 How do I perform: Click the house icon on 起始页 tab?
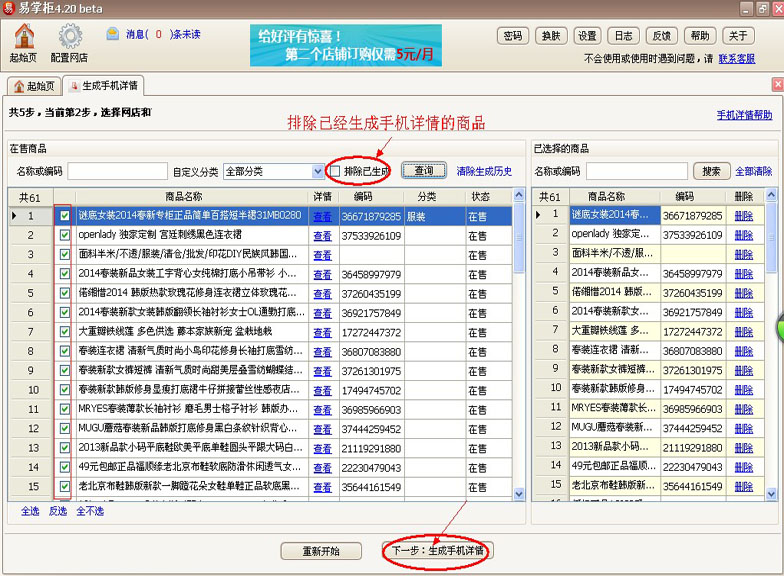19,86
